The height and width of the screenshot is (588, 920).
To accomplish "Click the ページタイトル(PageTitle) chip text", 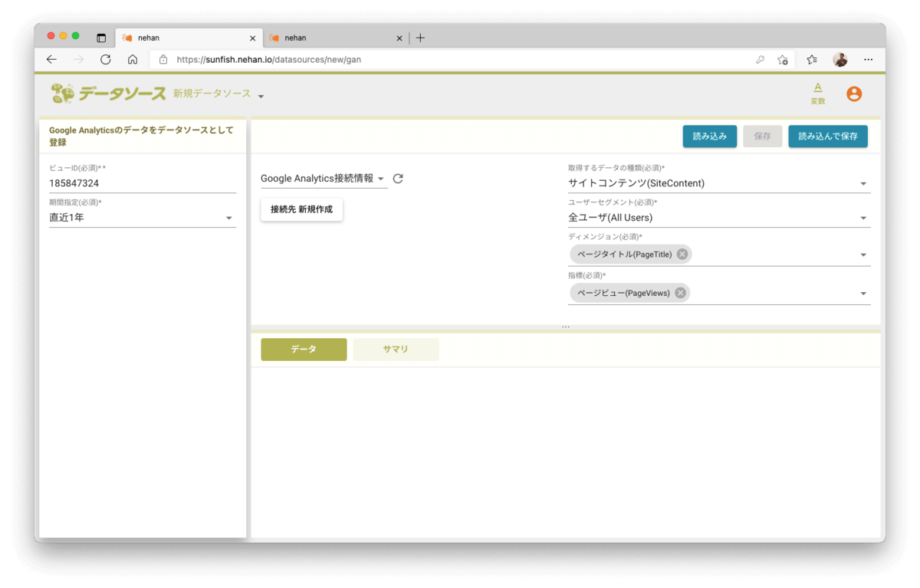I will pos(624,255).
